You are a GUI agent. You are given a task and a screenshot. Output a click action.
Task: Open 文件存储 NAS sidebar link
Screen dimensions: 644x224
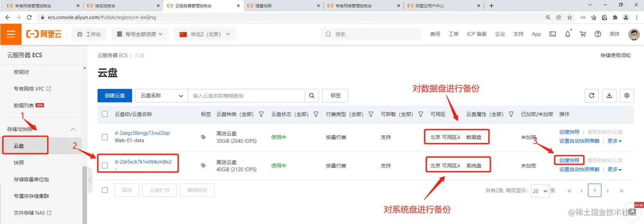32,213
